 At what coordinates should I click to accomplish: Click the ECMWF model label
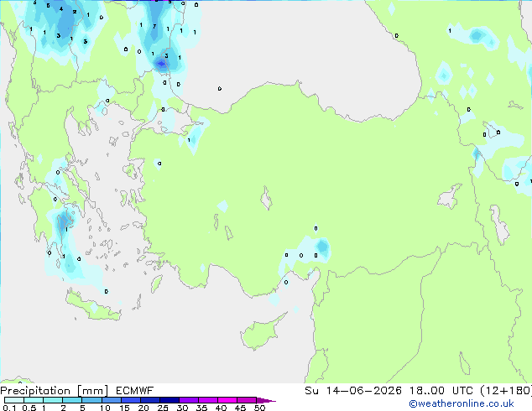pyautogui.click(x=135, y=391)
